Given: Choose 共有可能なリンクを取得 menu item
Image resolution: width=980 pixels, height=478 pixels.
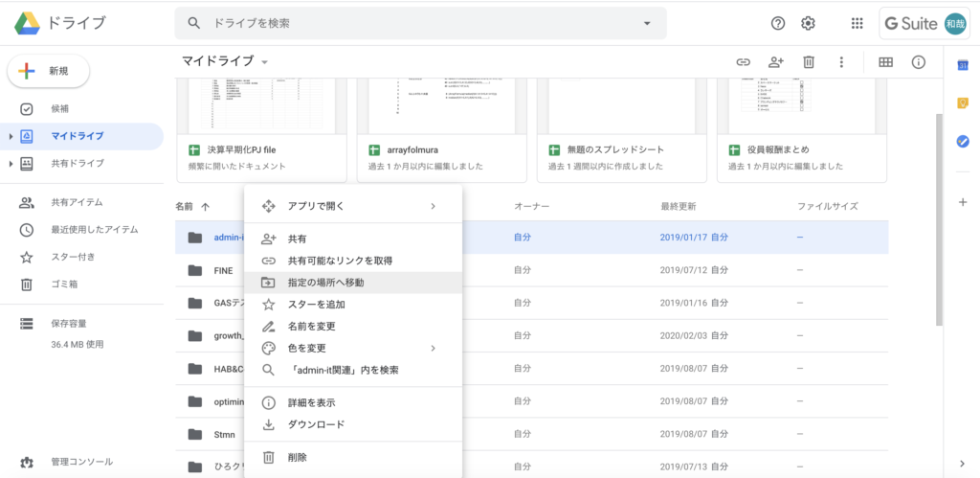Looking at the screenshot, I should [353, 261].
